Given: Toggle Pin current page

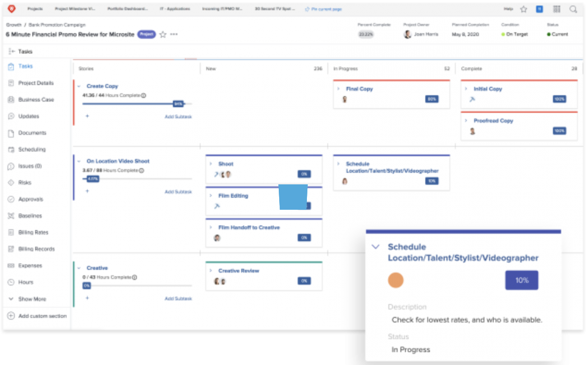Looking at the screenshot, I should 323,9.
